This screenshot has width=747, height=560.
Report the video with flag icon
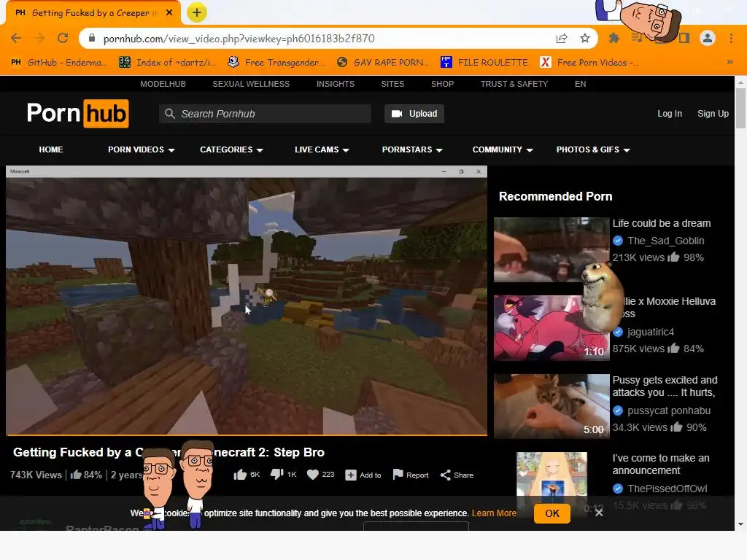[411, 475]
